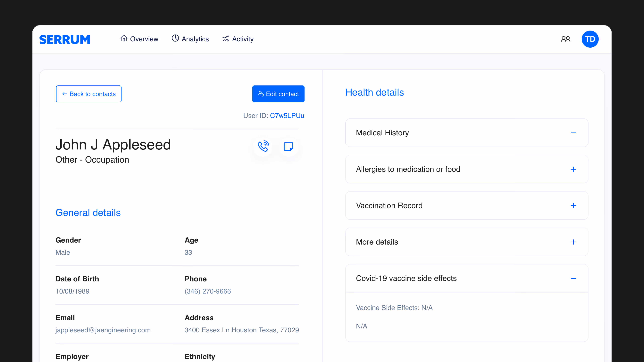644x362 pixels.
Task: Click the Analytics pie chart icon
Action: [x=175, y=38]
